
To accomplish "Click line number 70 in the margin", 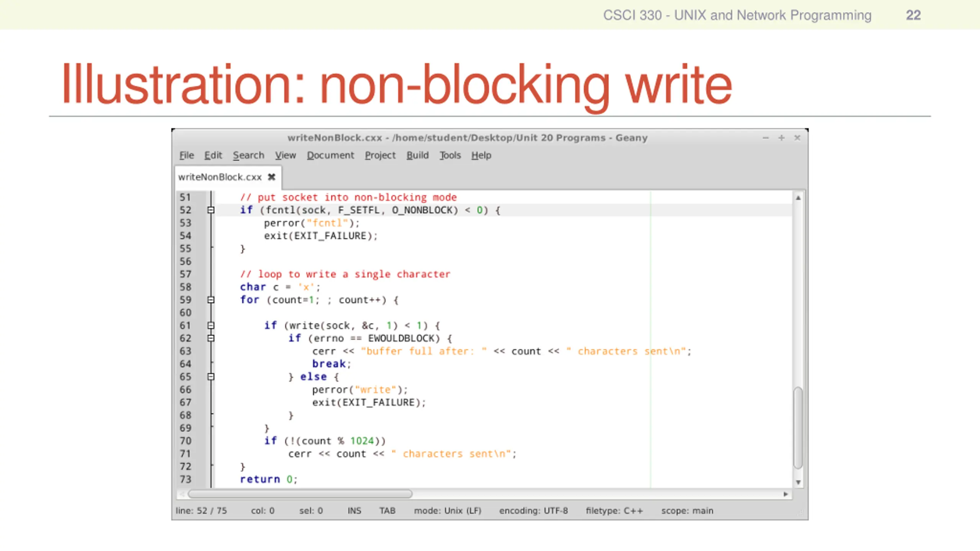I will click(186, 441).
